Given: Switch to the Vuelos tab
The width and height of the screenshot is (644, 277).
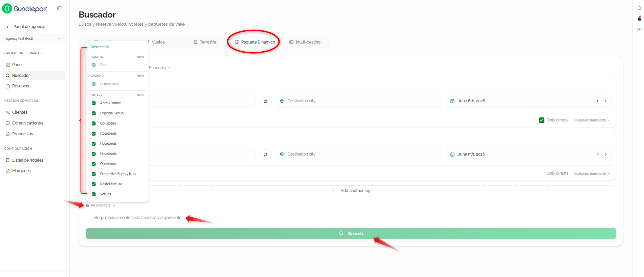Looking at the screenshot, I should coord(158,42).
